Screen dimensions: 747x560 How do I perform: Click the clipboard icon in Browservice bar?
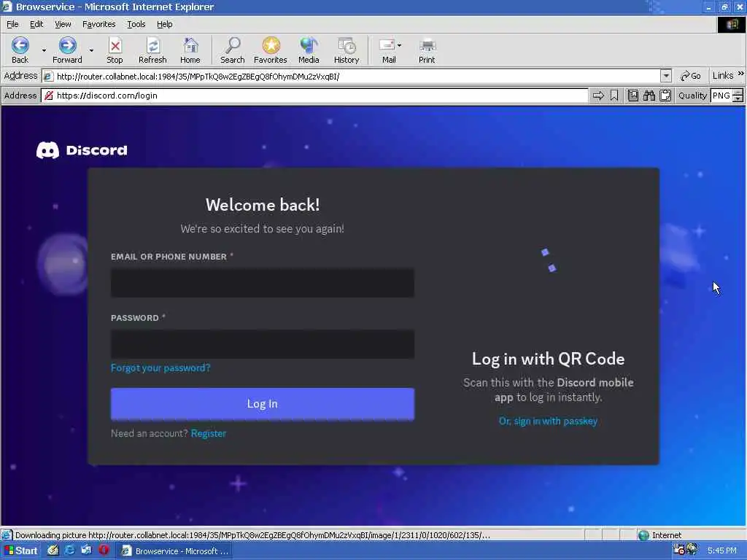tap(665, 96)
